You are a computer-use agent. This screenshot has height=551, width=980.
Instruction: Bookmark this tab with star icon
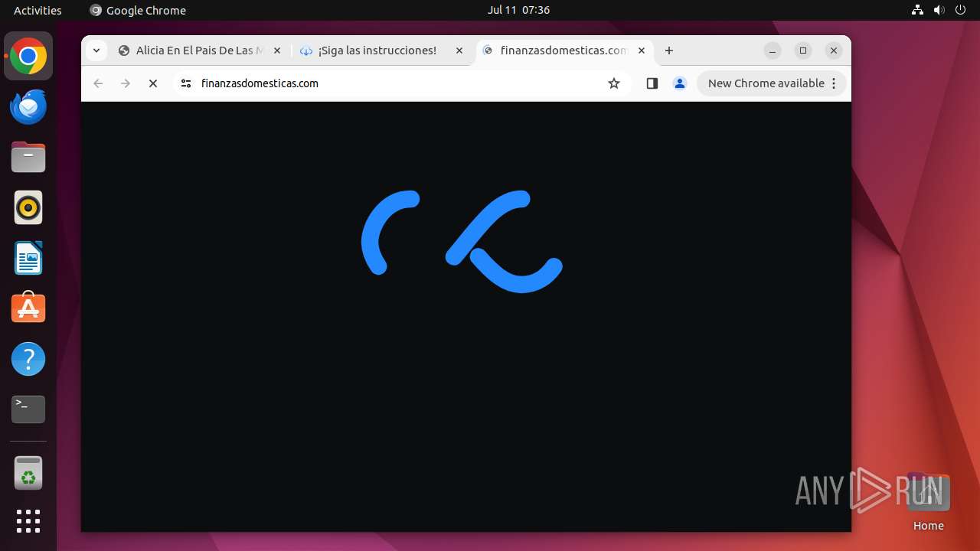pos(614,83)
